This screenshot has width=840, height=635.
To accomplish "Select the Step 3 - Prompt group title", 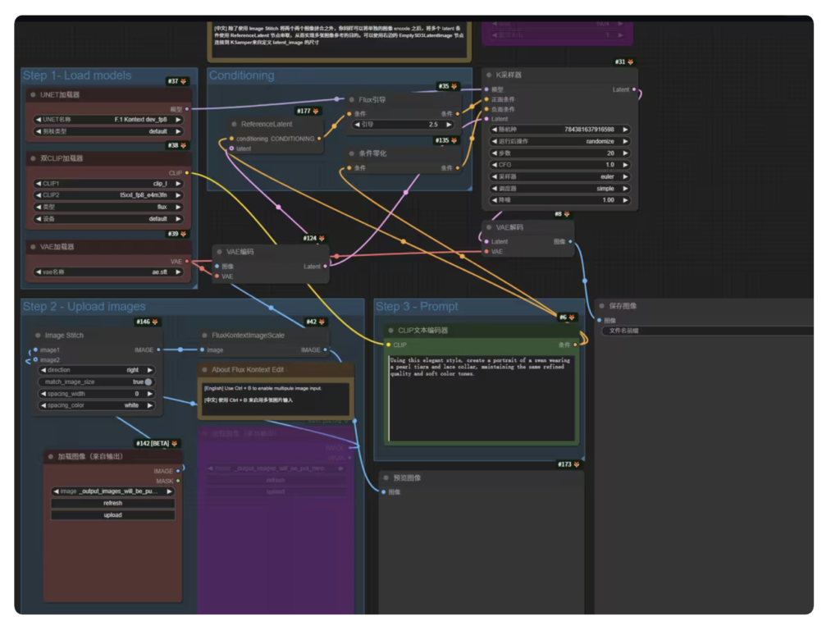I will [x=417, y=307].
